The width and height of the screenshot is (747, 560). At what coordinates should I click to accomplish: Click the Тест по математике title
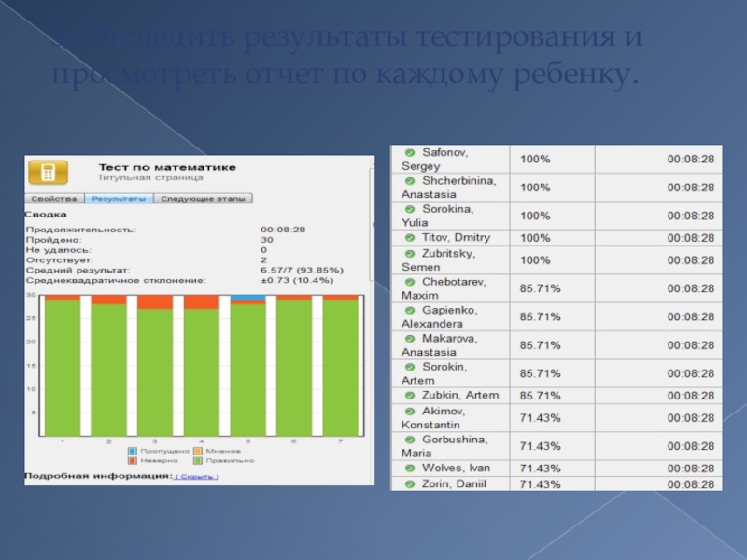point(167,168)
